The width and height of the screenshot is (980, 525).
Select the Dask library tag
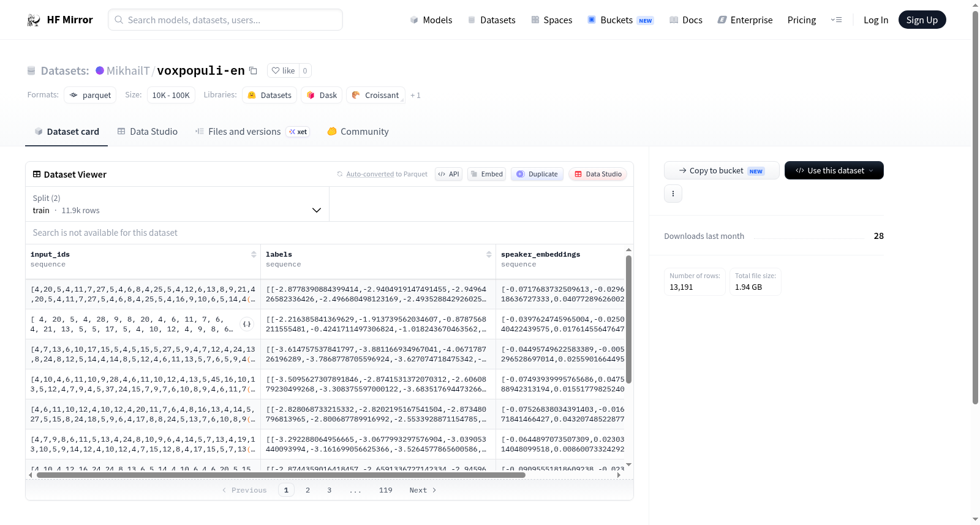(322, 95)
